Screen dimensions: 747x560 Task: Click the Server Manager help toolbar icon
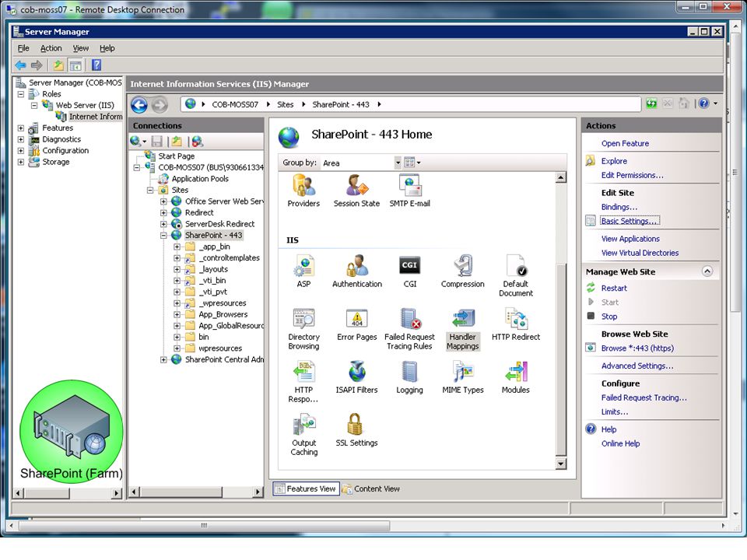(x=96, y=65)
